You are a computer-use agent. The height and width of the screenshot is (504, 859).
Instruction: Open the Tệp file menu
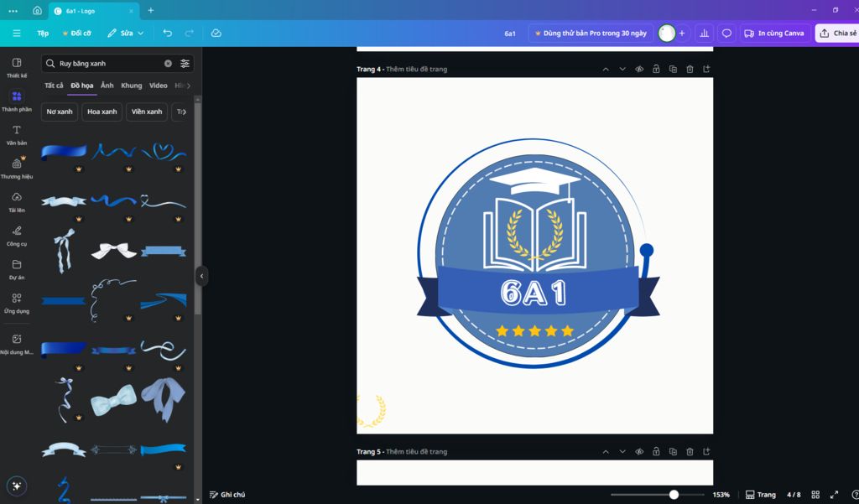click(x=43, y=34)
